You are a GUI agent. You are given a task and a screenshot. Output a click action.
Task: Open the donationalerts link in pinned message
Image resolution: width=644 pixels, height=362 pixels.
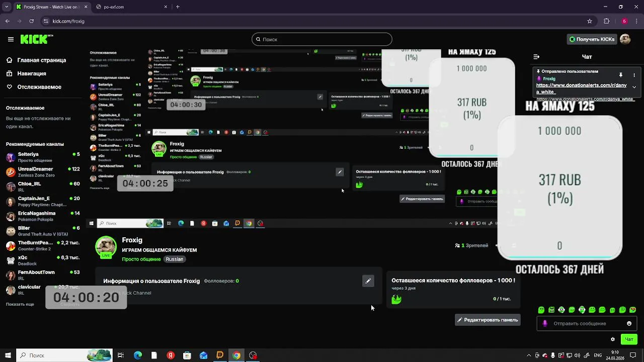tap(582, 88)
